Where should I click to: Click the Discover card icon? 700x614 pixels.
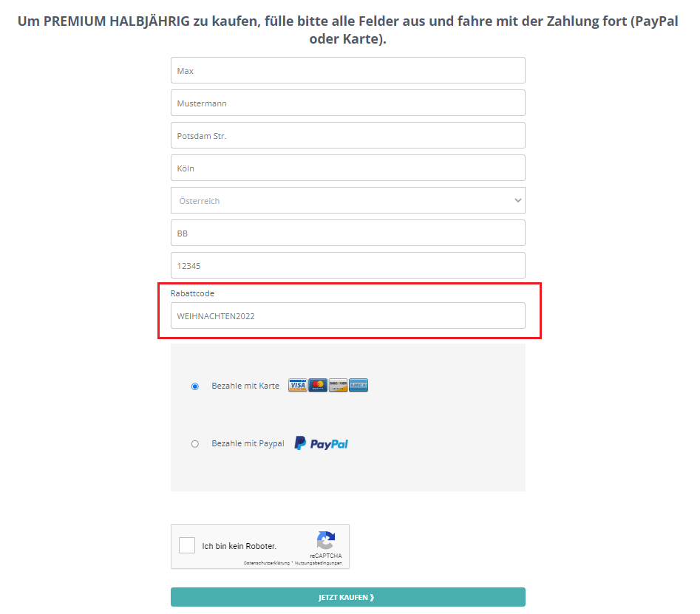(x=338, y=385)
